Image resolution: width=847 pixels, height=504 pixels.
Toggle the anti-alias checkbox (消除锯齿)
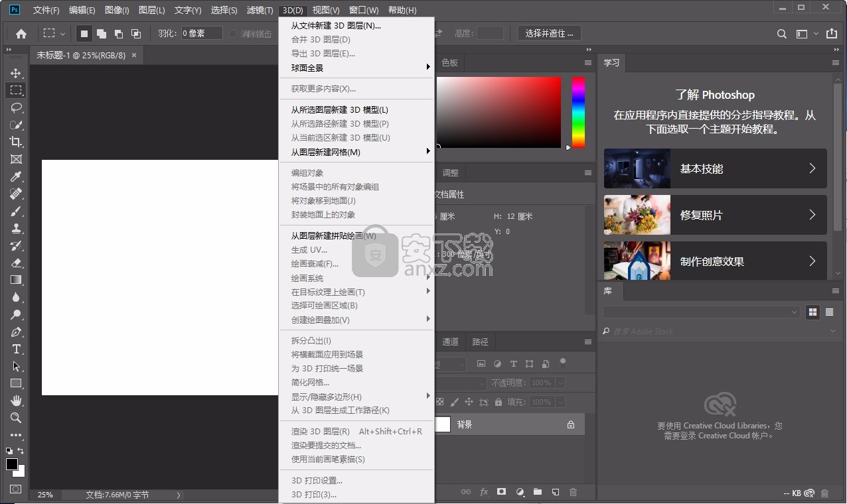[x=233, y=33]
